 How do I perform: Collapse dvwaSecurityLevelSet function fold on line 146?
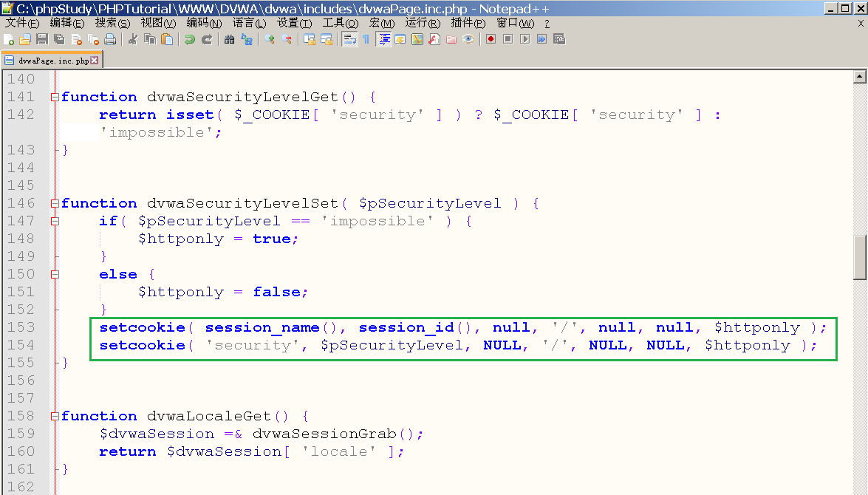pyautogui.click(x=54, y=203)
